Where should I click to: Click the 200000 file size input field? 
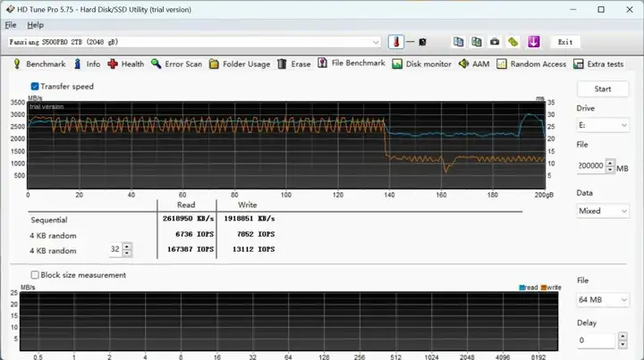(591, 165)
